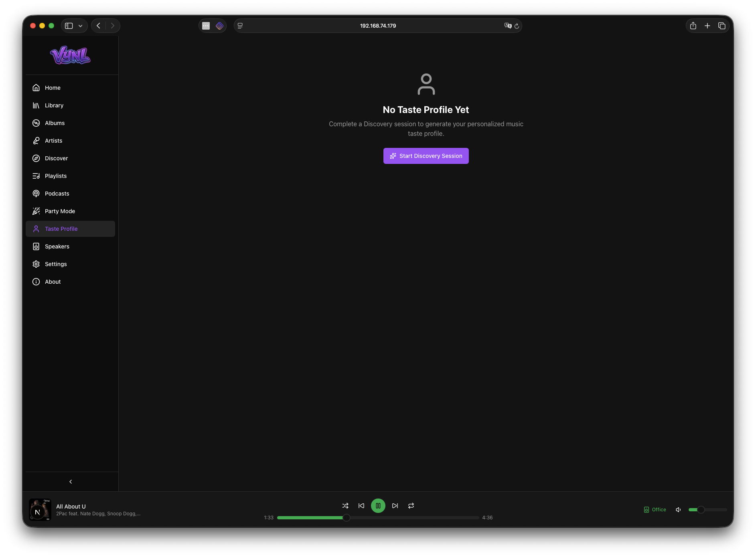
Task: Open Party Mode from the sidebar
Action: (60, 211)
